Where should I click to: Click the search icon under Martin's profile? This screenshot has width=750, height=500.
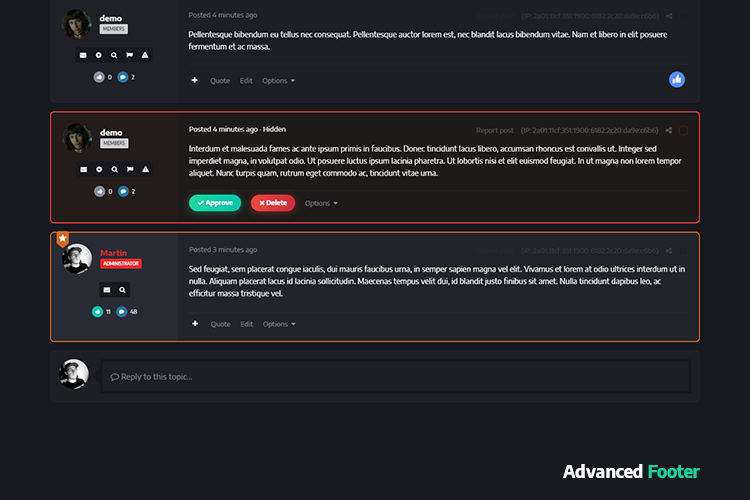pos(122,290)
